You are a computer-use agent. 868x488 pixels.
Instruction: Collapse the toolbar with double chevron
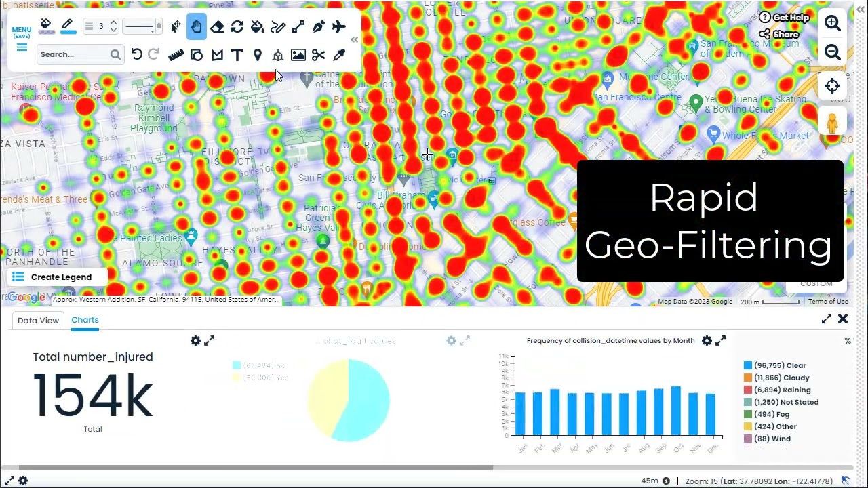click(x=354, y=40)
